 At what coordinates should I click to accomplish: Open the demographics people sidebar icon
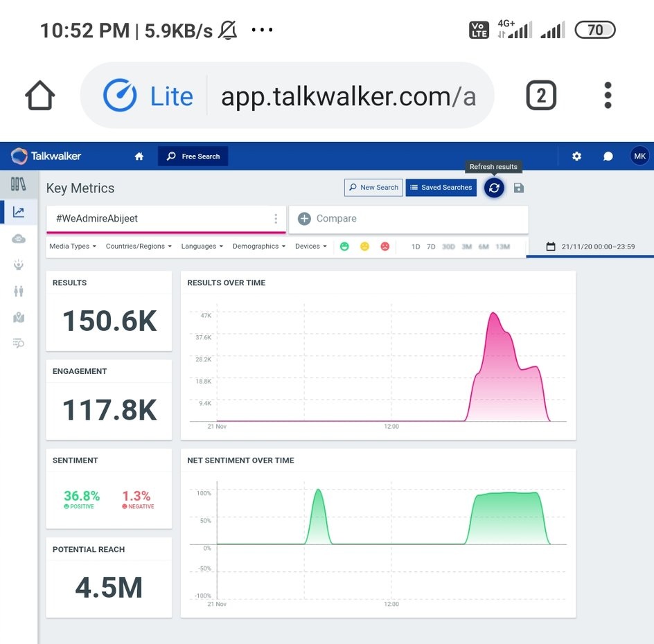pos(18,291)
